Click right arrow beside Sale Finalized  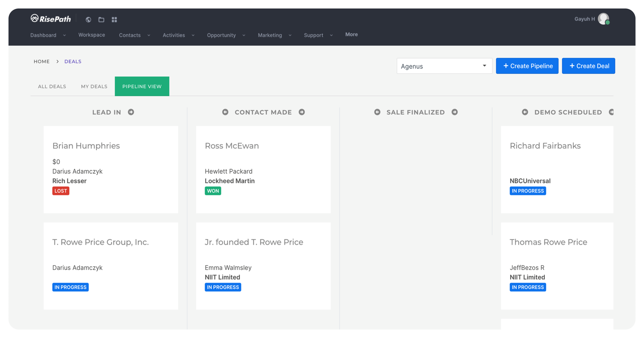[455, 112]
